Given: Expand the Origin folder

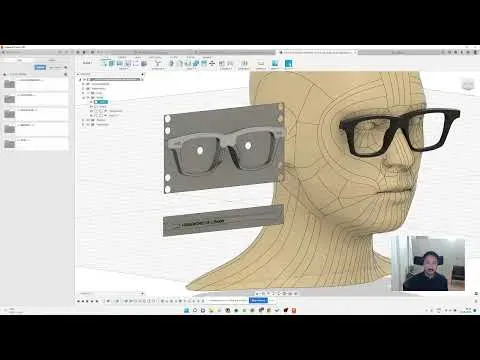Looking at the screenshot, I should point(83,93).
